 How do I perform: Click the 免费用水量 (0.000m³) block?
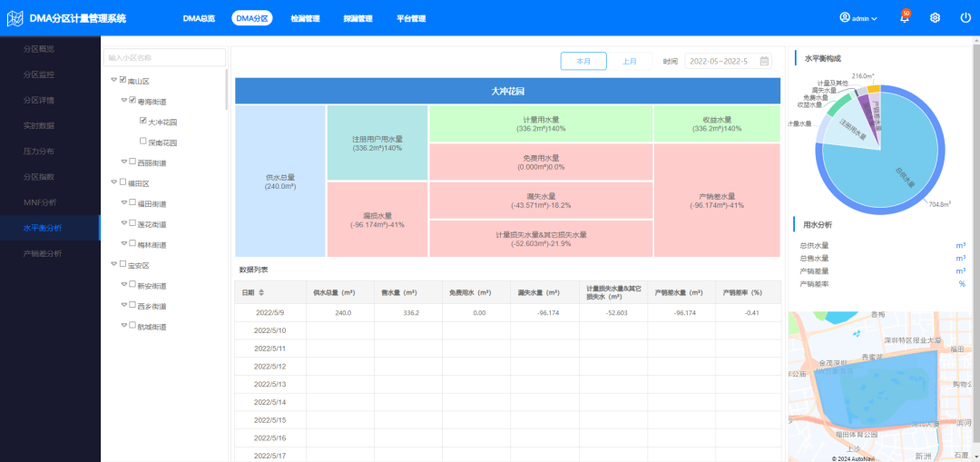[x=541, y=162]
